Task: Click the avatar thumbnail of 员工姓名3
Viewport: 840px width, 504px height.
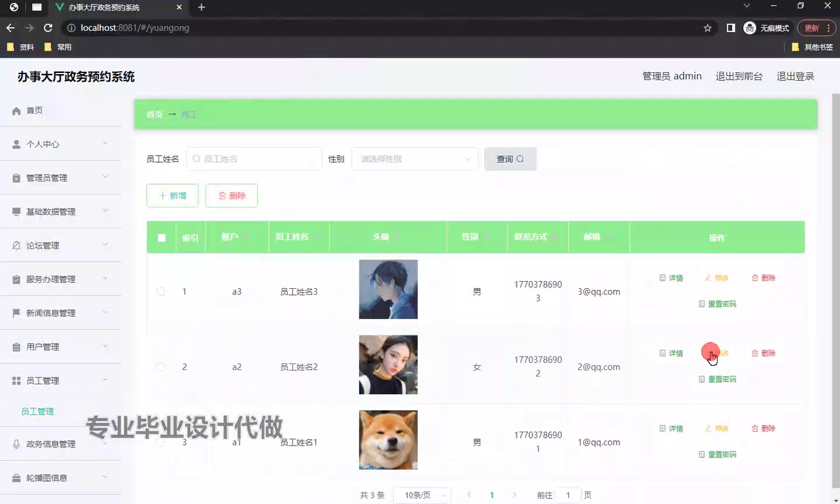Action: pyautogui.click(x=388, y=289)
